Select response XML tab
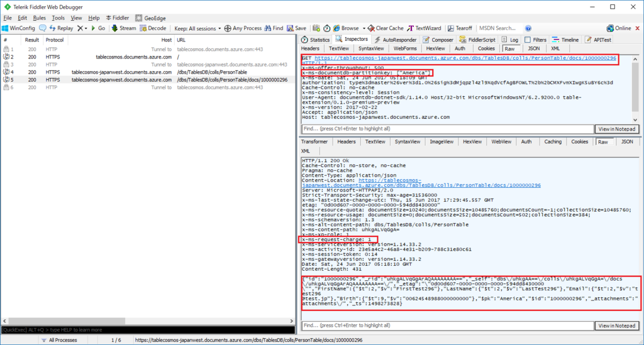The height and width of the screenshot is (345, 644). click(306, 151)
